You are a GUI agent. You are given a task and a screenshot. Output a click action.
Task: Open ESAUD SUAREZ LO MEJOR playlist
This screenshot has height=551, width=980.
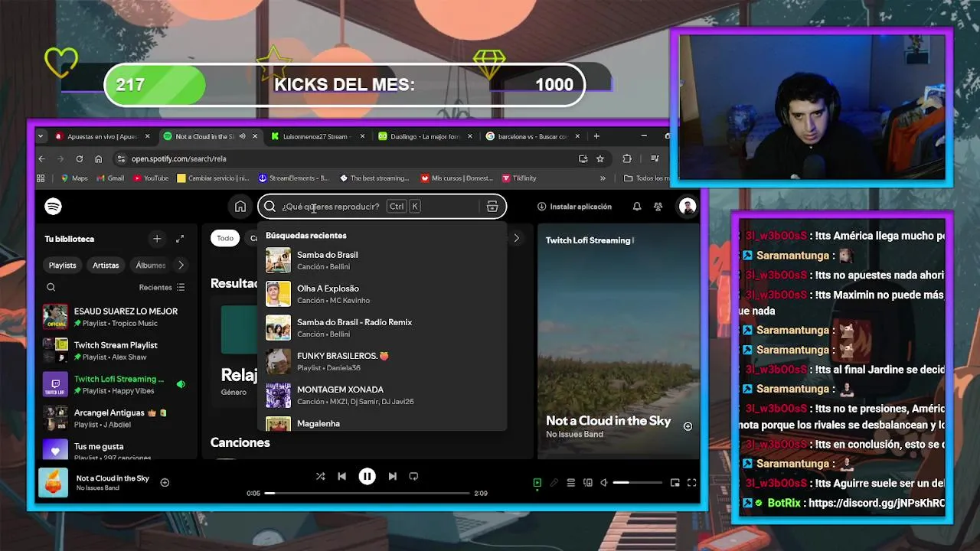[115, 317]
